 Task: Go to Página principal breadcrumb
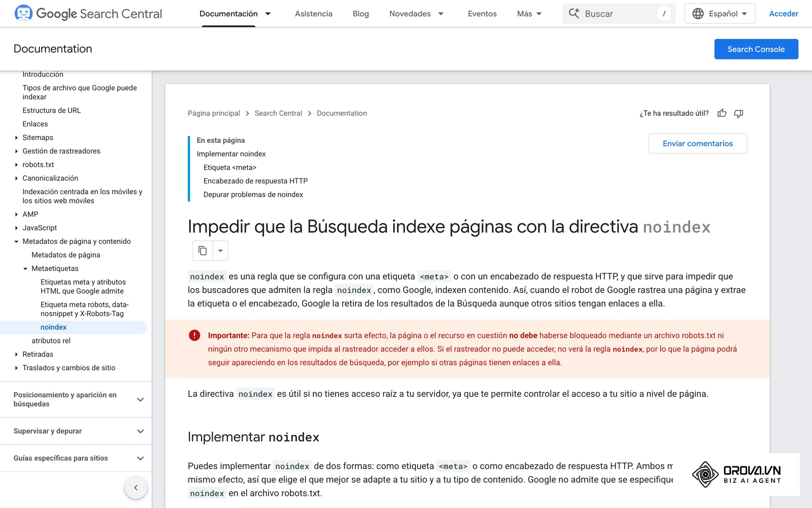click(x=214, y=113)
